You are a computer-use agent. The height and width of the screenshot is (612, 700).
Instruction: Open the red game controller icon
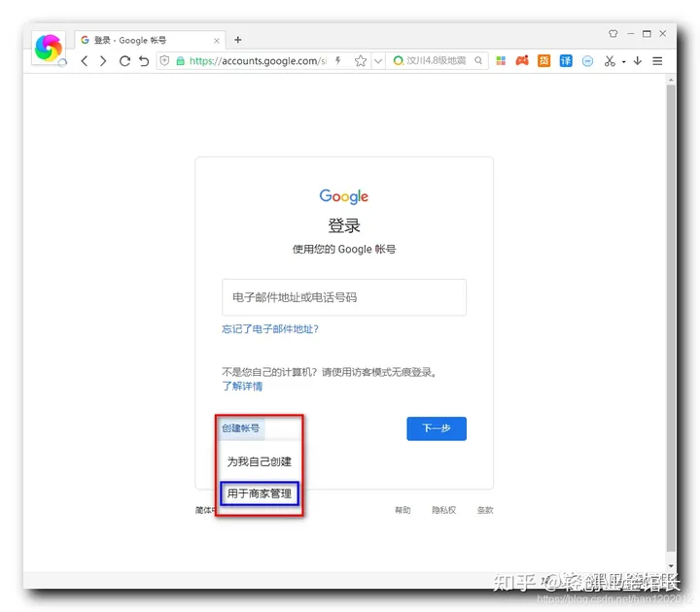point(522,60)
